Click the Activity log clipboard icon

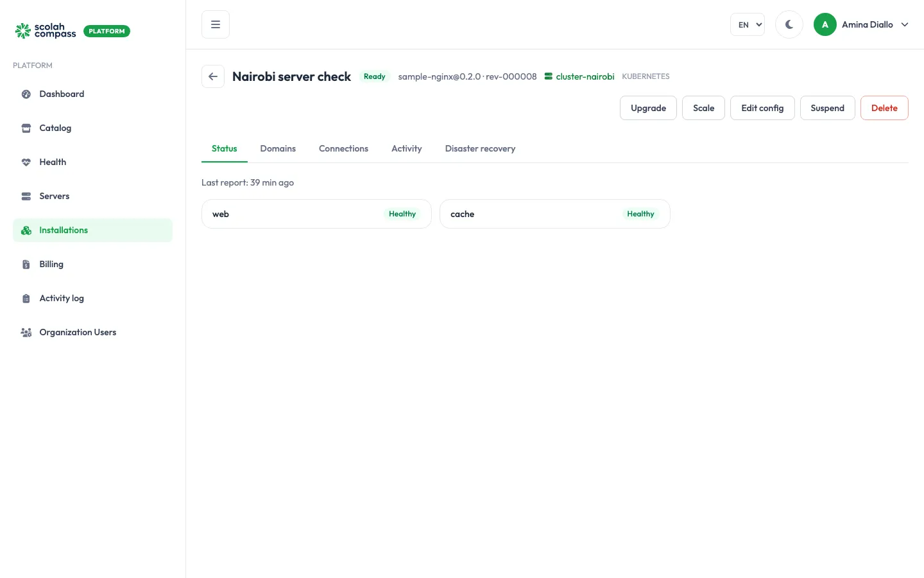coord(26,299)
